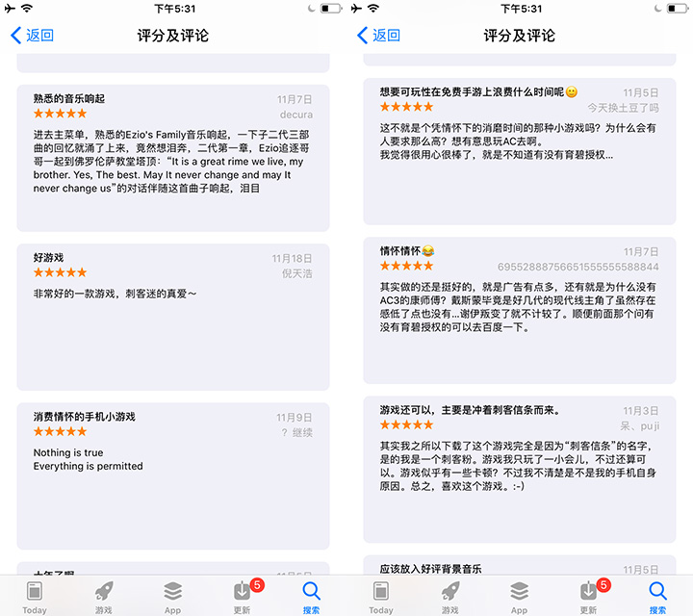Tap the App tab on right screen
The width and height of the screenshot is (693, 616).
[520, 597]
